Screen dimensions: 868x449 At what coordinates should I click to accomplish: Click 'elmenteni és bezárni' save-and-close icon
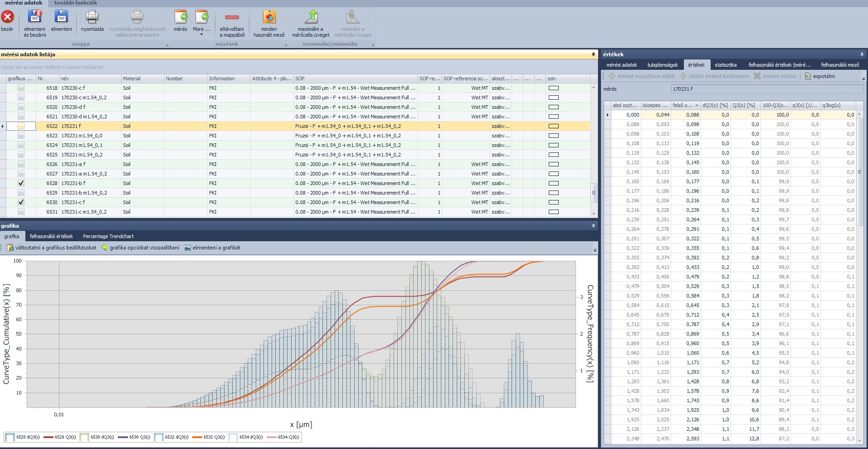(35, 17)
